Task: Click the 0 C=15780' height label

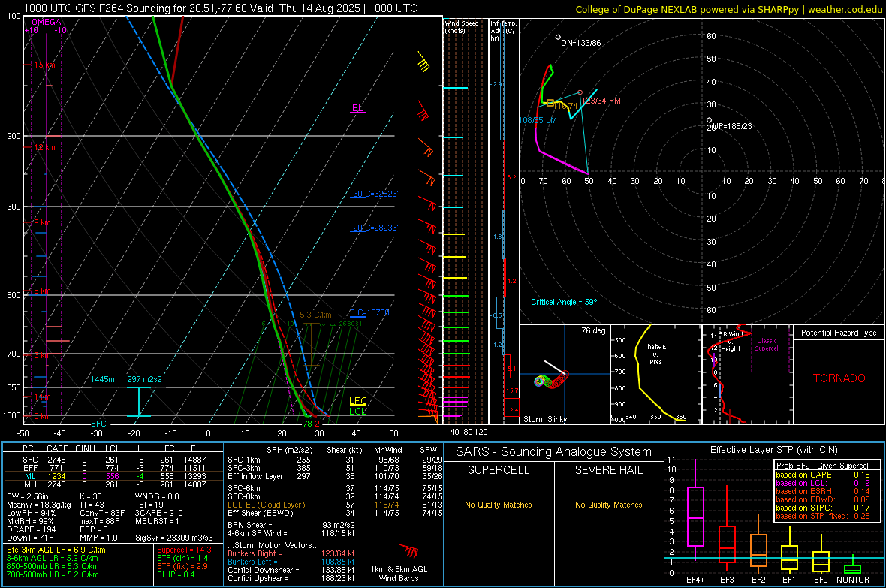Action: coord(369,312)
